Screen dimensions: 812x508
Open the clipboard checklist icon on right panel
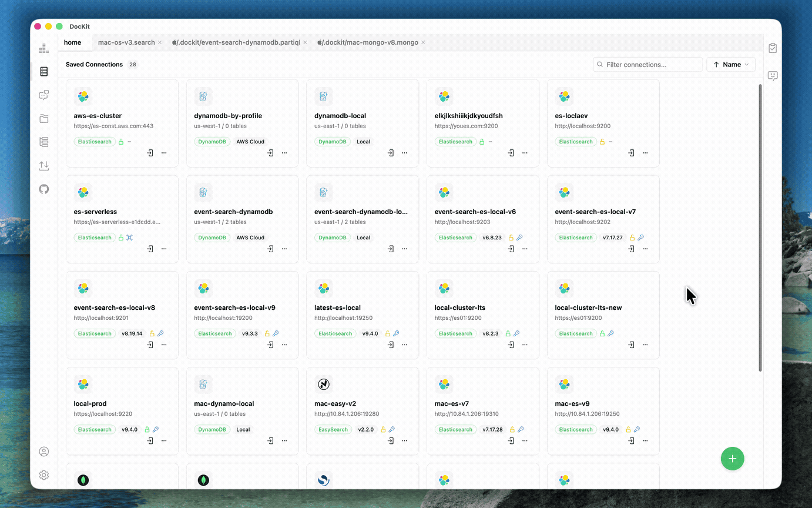point(773,48)
